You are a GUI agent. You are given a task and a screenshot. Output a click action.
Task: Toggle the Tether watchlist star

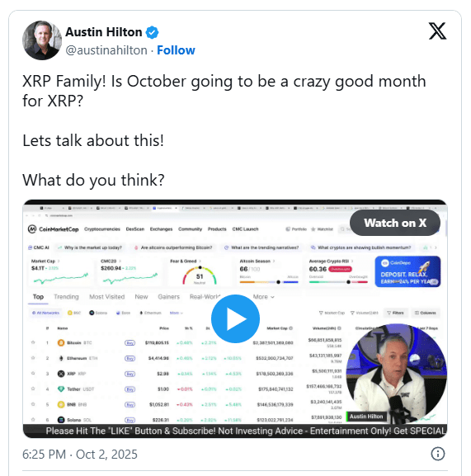click(x=33, y=389)
